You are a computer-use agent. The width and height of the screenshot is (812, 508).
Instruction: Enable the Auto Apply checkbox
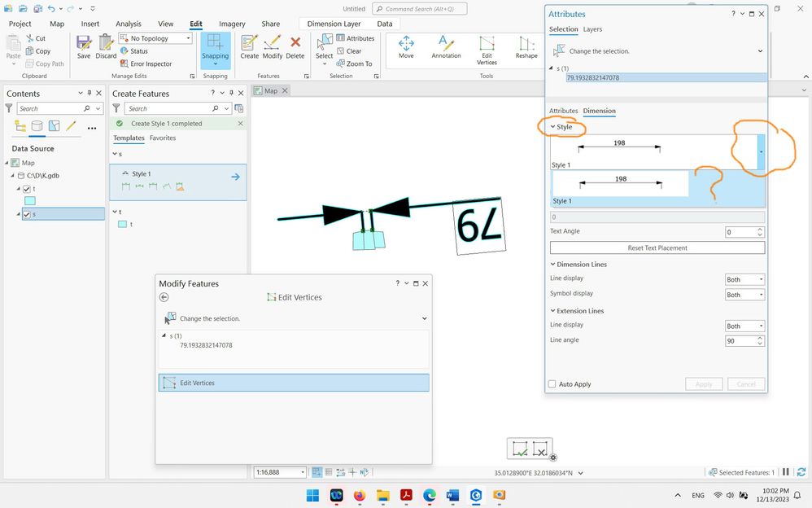552,384
